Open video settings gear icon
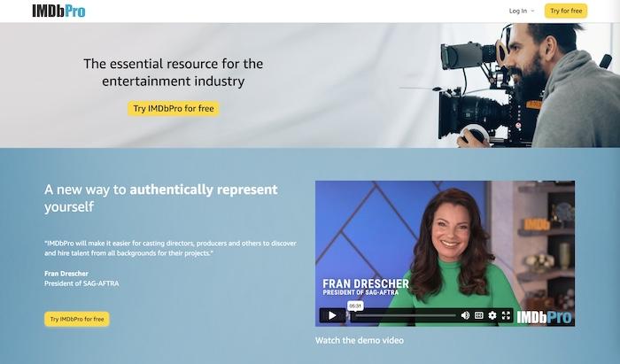The height and width of the screenshot is (364, 620). tap(492, 315)
